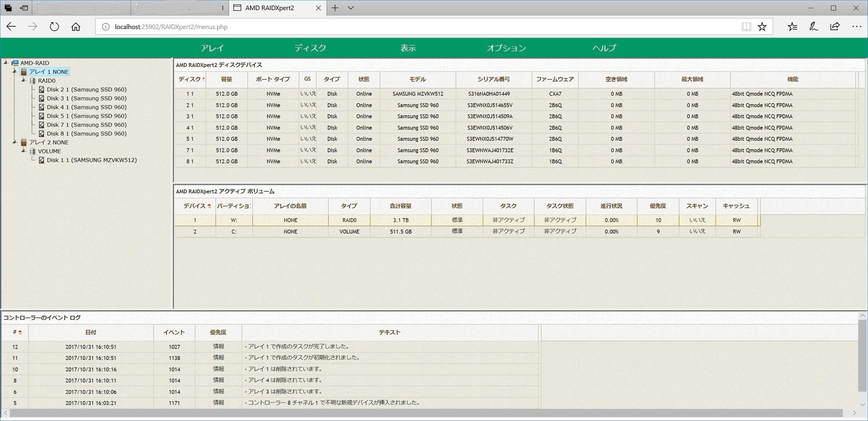868x421 pixels.
Task: Open the tab preview chevron
Action: coord(351,8)
